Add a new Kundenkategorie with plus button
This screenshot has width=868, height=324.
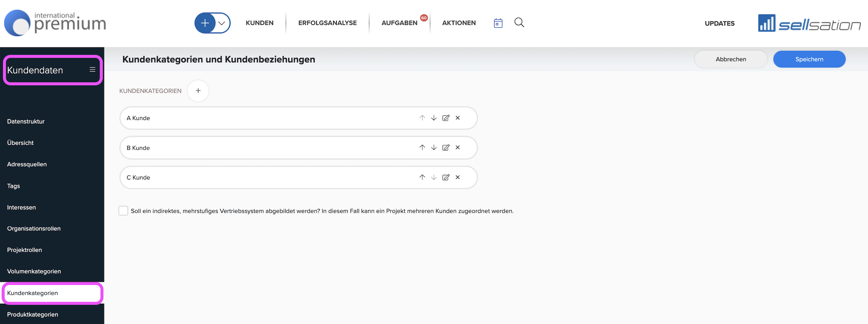[x=198, y=91]
